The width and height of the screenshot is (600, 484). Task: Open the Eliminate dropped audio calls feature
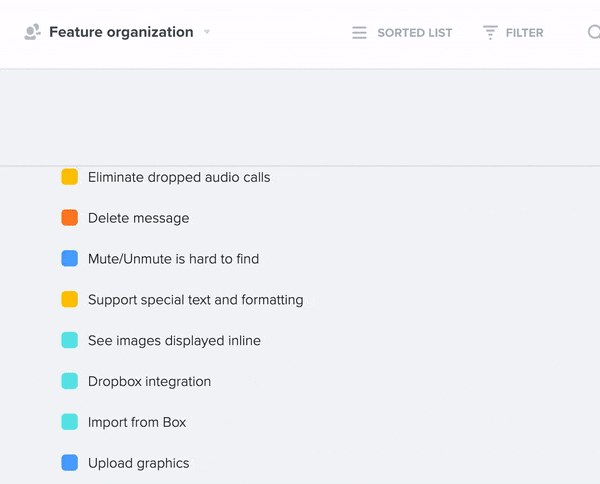pos(179,177)
